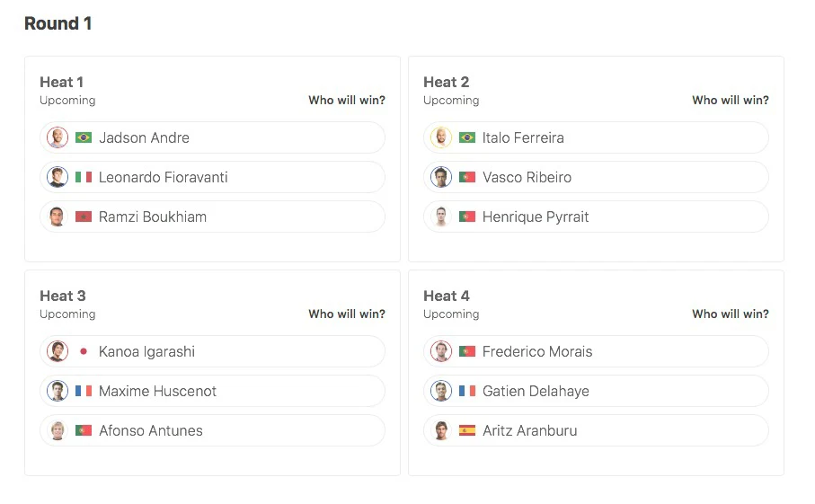Click the Round 1 heading
This screenshot has height=504, width=815.
click(x=58, y=23)
